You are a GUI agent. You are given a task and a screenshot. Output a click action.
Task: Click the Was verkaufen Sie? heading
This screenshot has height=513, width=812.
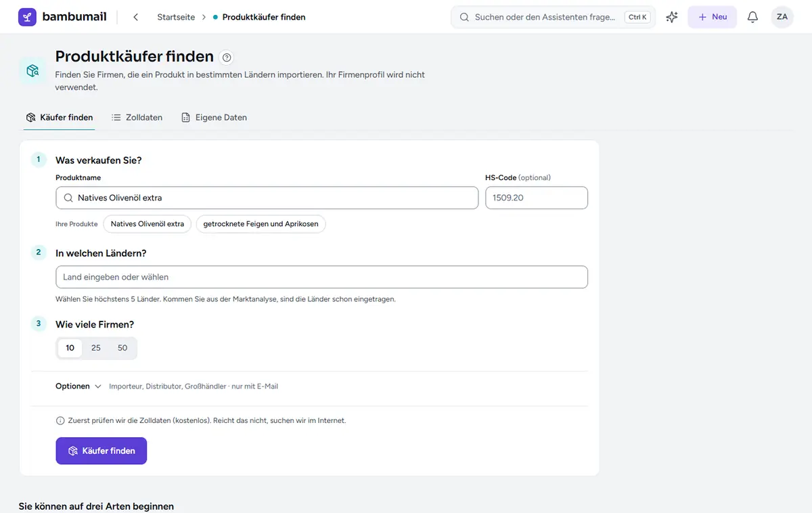pos(99,160)
